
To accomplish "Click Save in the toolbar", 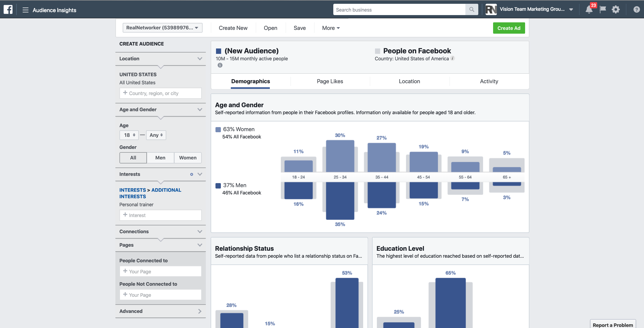I will [300, 28].
